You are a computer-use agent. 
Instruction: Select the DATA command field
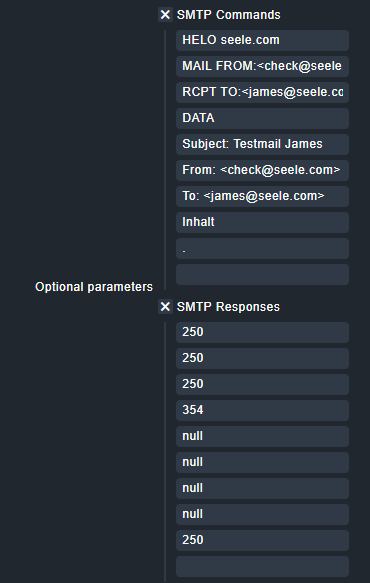point(262,118)
